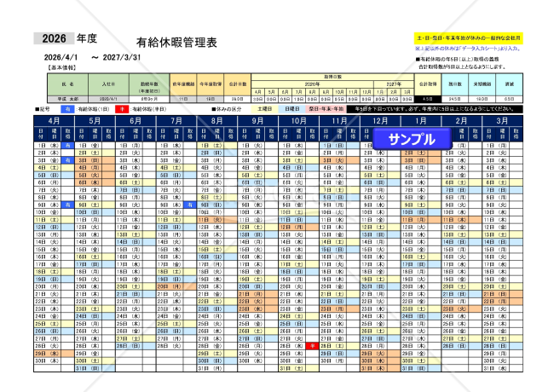The height and width of the screenshot is (392, 554).
Task: Click January 11日 (月) holiday cell
Action: click(x=421, y=220)
